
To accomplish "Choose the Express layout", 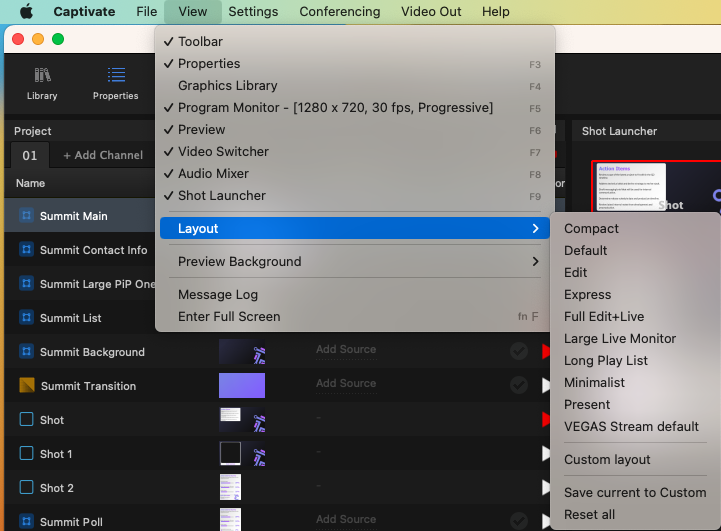I will click(635, 295).
